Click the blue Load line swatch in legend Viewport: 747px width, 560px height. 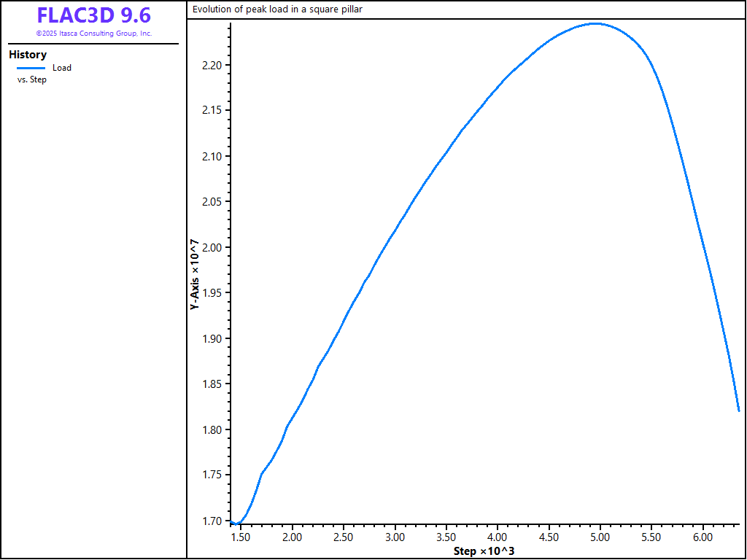(x=31, y=68)
